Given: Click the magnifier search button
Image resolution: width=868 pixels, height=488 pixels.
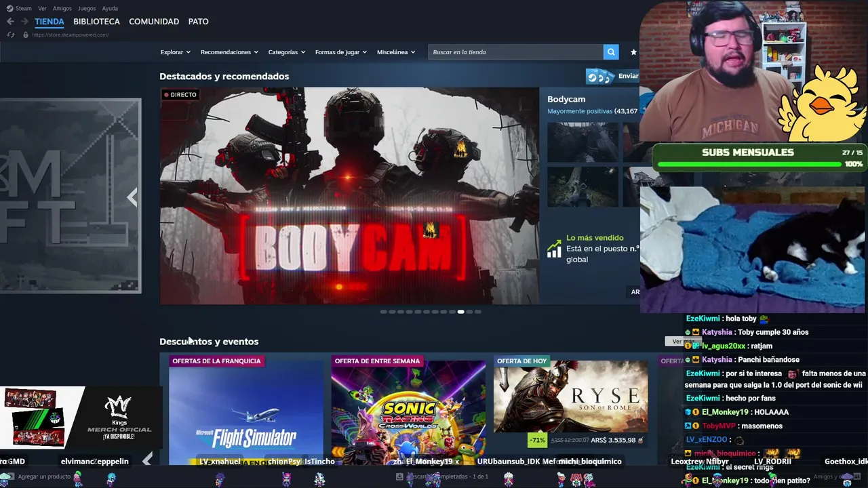Looking at the screenshot, I should (611, 52).
